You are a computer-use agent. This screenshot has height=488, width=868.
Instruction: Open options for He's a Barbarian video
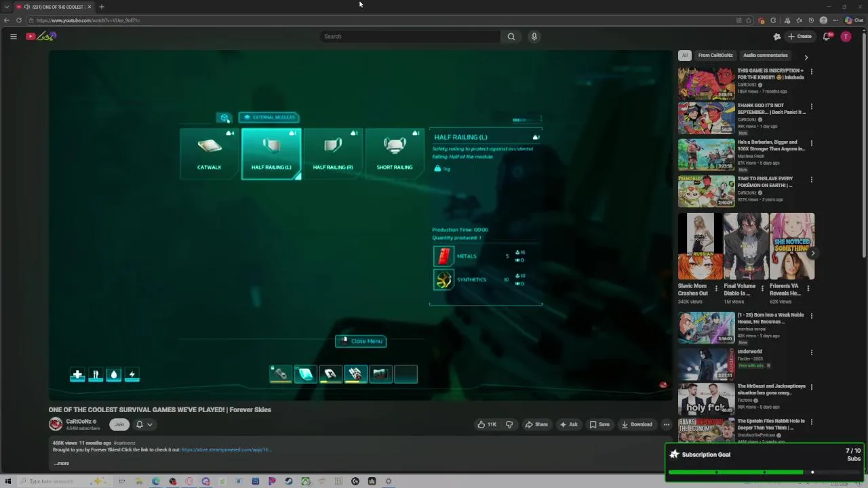(812, 143)
